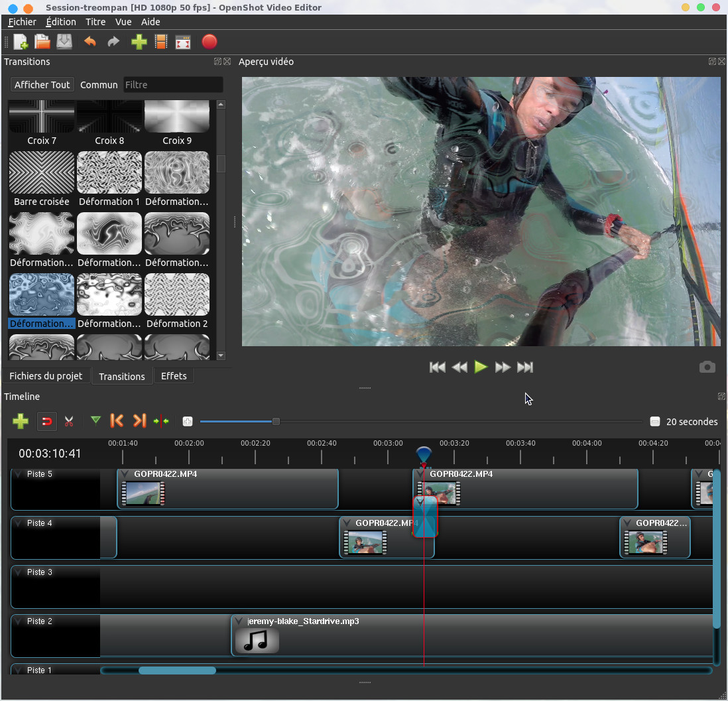Screen dimensions: 728x701
Task: Select the Commun transitions filter button
Action: pyautogui.click(x=99, y=85)
